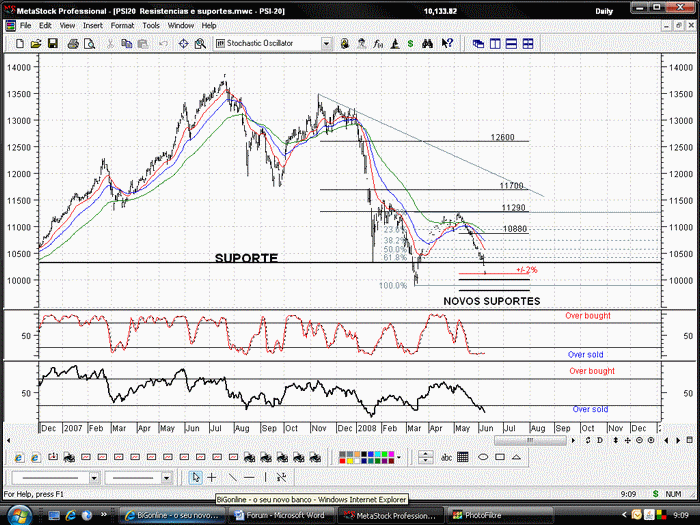Arrange windows in four-pane grid icon

pos(528,44)
